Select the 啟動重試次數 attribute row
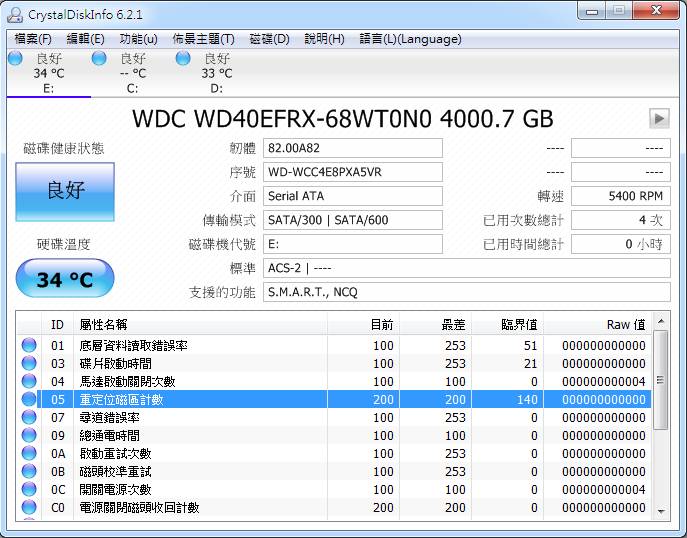The image size is (687, 538). tap(334, 453)
